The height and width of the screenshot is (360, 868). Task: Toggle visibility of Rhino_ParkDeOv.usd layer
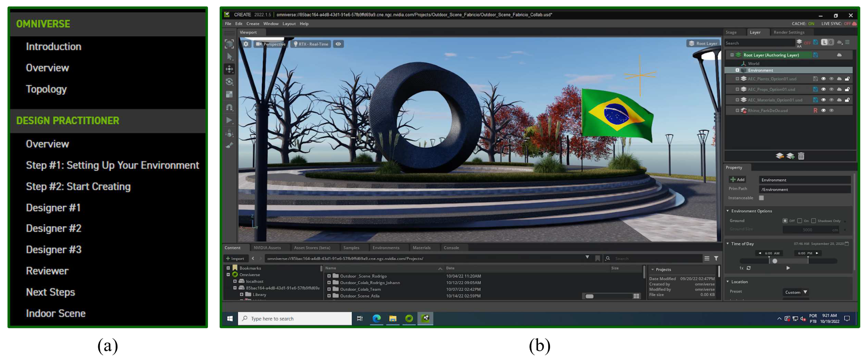tap(823, 110)
